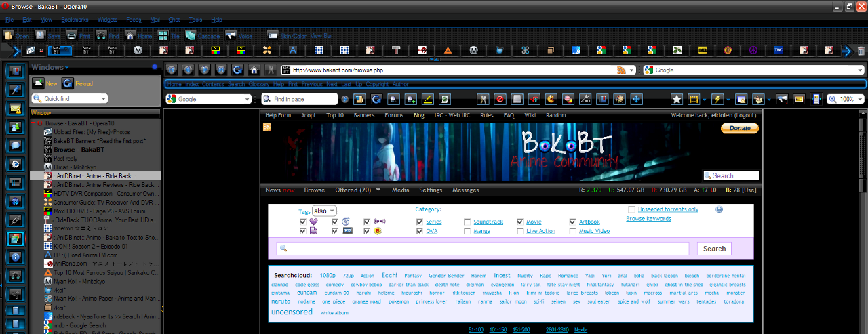Image resolution: width=868 pixels, height=334 pixels.
Task: Click the paint palette icon in toolbar
Action: [x=619, y=99]
